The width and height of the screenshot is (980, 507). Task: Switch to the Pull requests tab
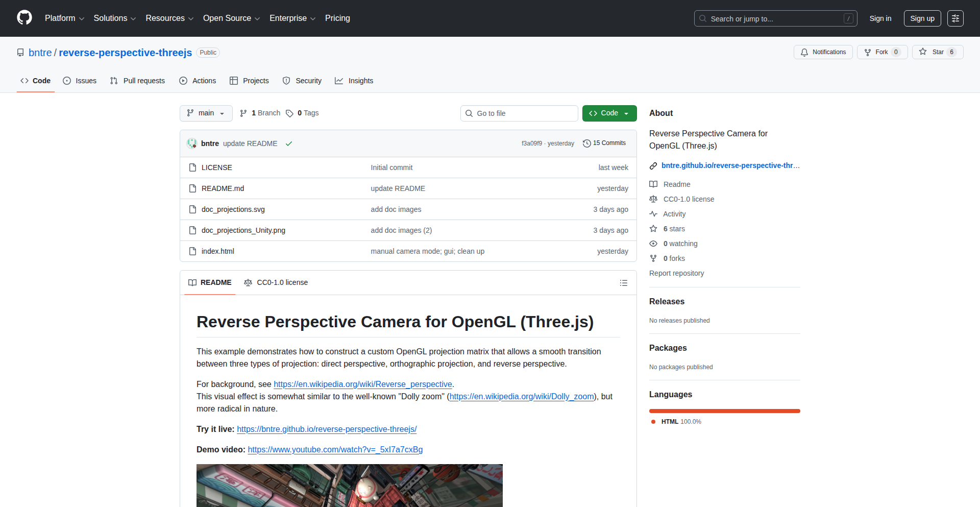137,81
